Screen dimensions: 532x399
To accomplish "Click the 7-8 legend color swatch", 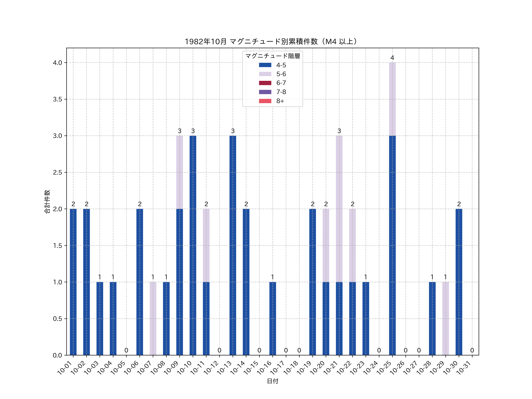I will (265, 92).
